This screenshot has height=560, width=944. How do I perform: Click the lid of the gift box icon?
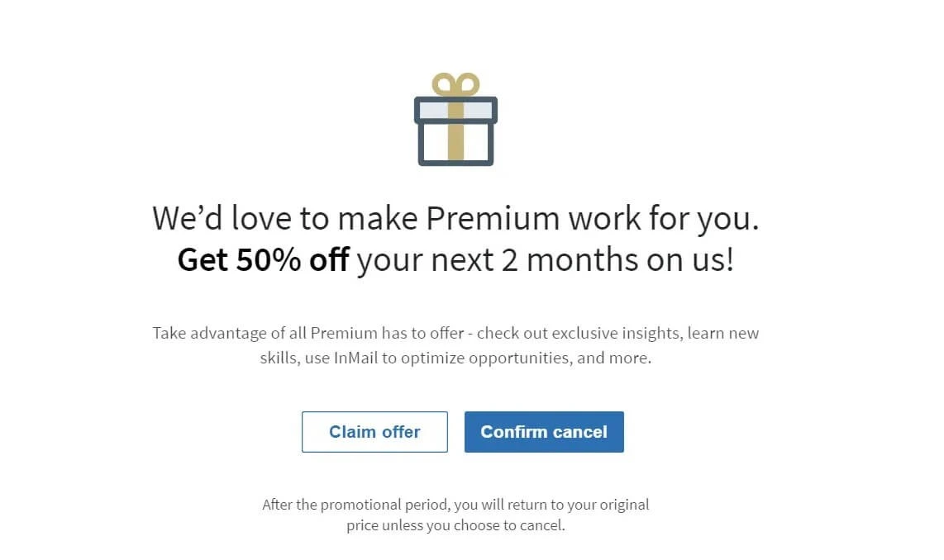point(455,108)
